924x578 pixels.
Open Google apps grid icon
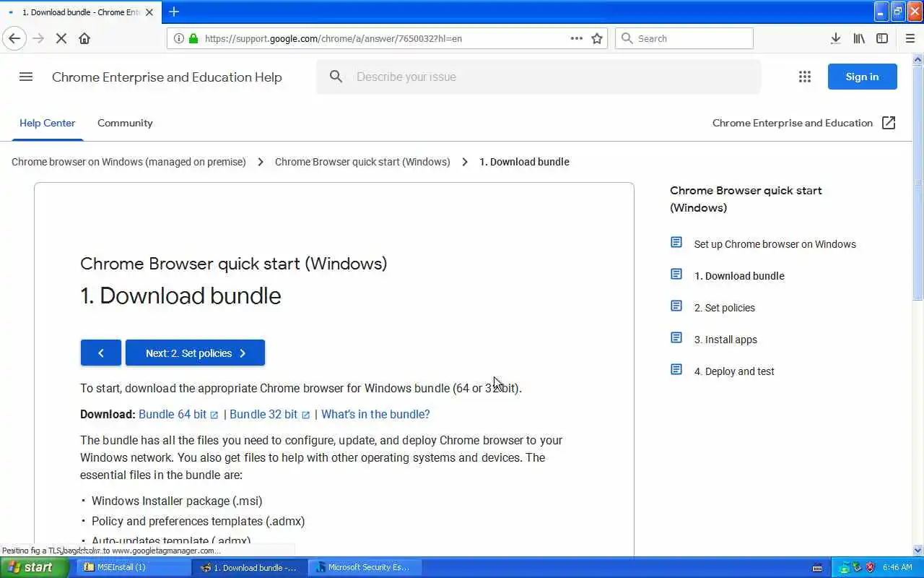pyautogui.click(x=805, y=77)
